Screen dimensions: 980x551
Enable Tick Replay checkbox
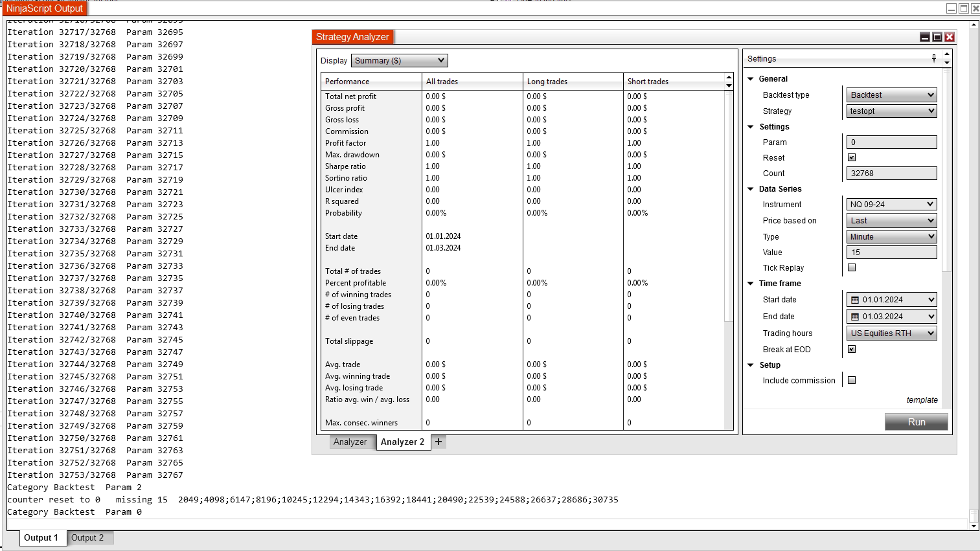tap(852, 267)
